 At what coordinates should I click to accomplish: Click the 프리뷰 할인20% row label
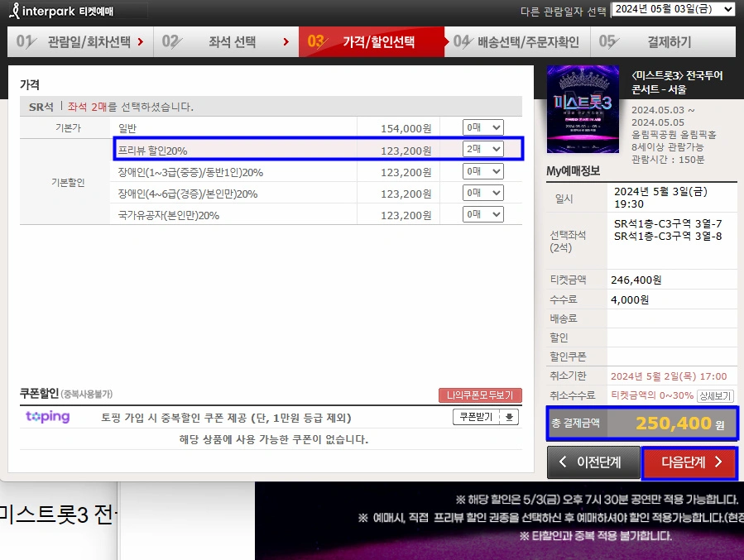pos(152,151)
